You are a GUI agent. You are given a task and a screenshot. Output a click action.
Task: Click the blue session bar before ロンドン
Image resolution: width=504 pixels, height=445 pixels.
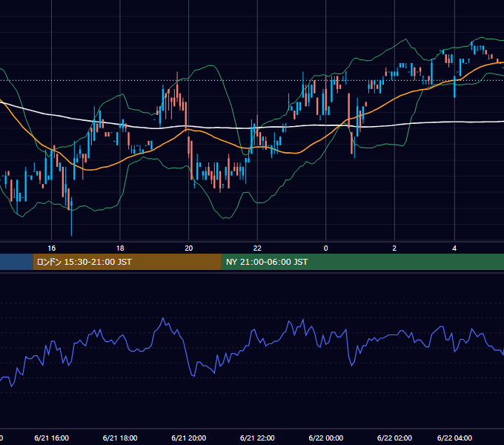coord(16,262)
